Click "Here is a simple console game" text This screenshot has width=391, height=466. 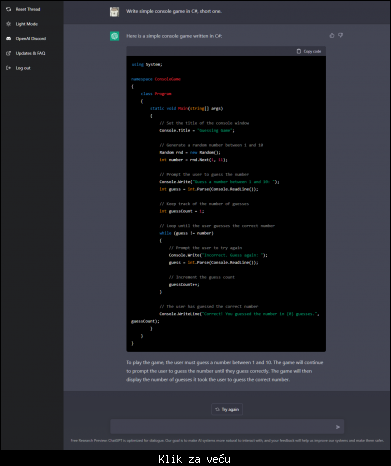click(x=174, y=36)
